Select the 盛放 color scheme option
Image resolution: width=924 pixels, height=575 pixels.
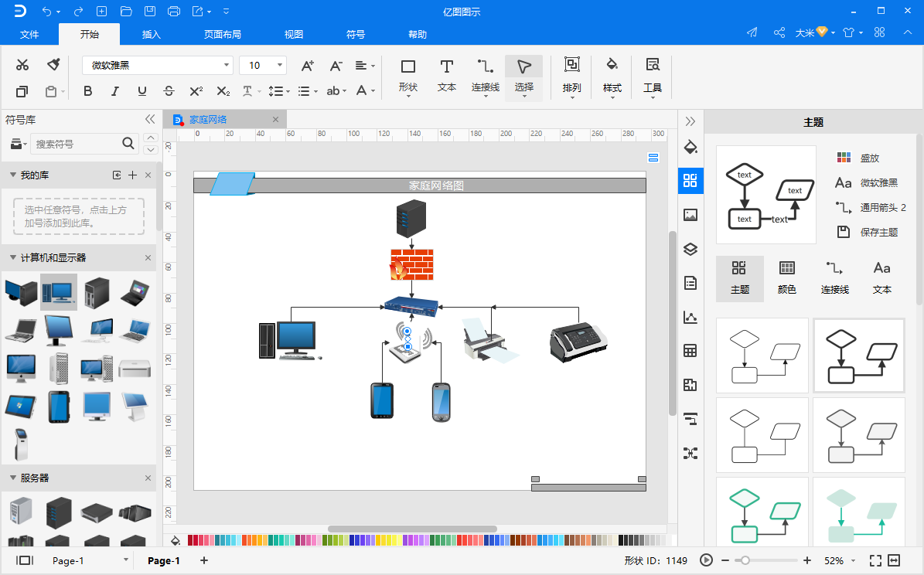[x=858, y=158]
